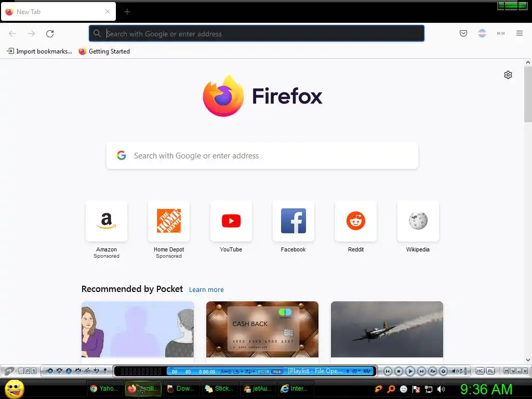The width and height of the screenshot is (532, 399).
Task: Open the Cash Back credit card story
Action: coord(262,329)
